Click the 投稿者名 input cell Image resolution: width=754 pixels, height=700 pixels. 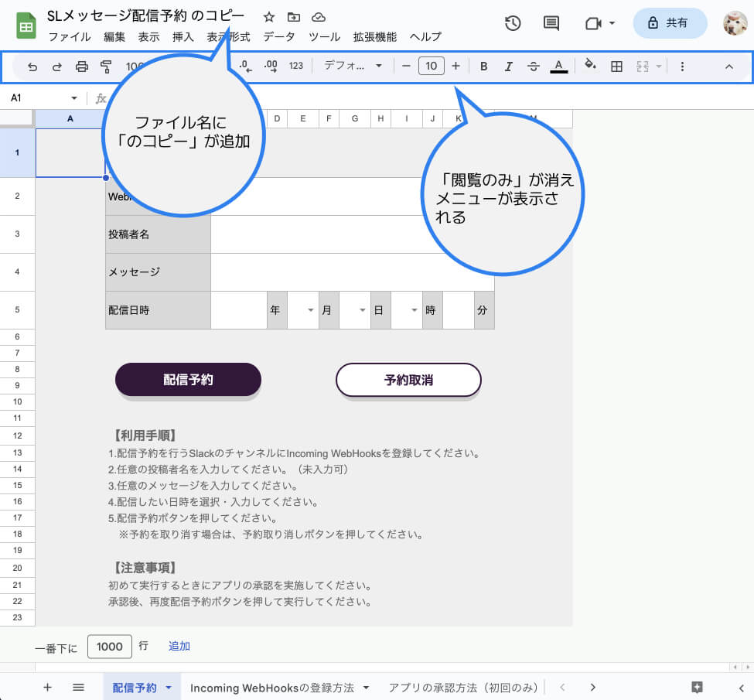tap(353, 234)
